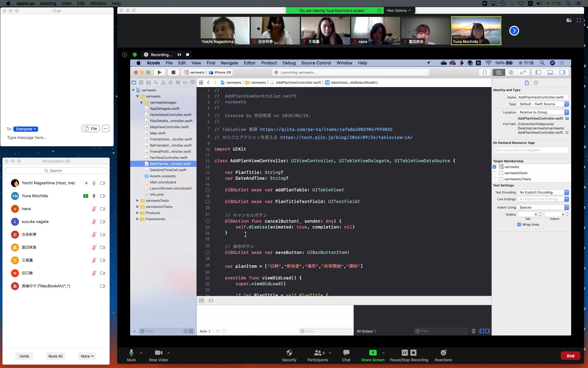Pause recording in the Recording indicator bar

tap(179, 55)
